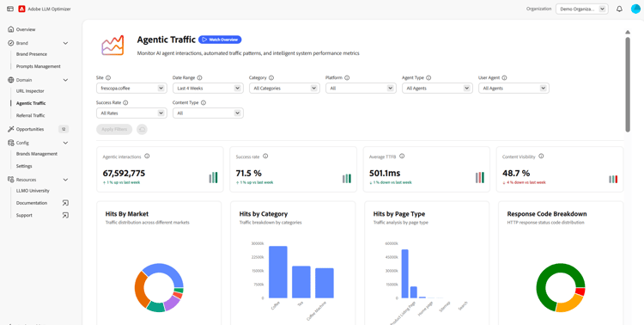644x325 pixels.
Task: Click the Platform info icon
Action: coord(347,77)
